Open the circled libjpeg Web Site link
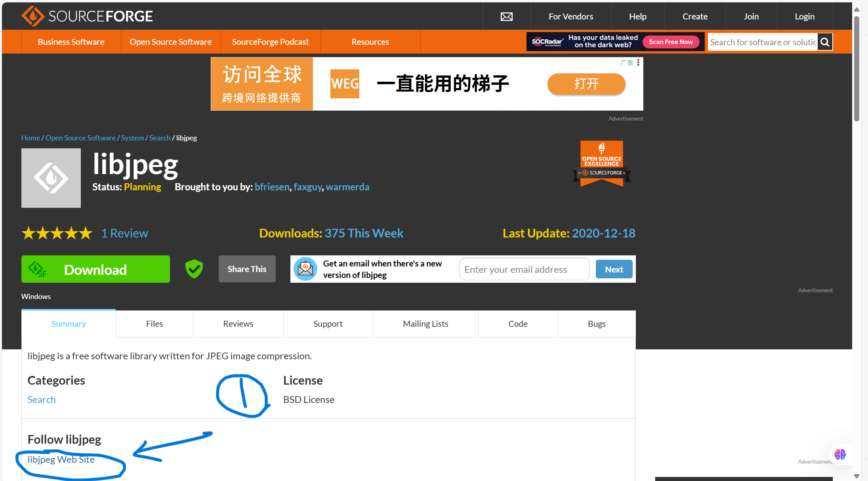Image resolution: width=868 pixels, height=481 pixels. click(x=61, y=459)
